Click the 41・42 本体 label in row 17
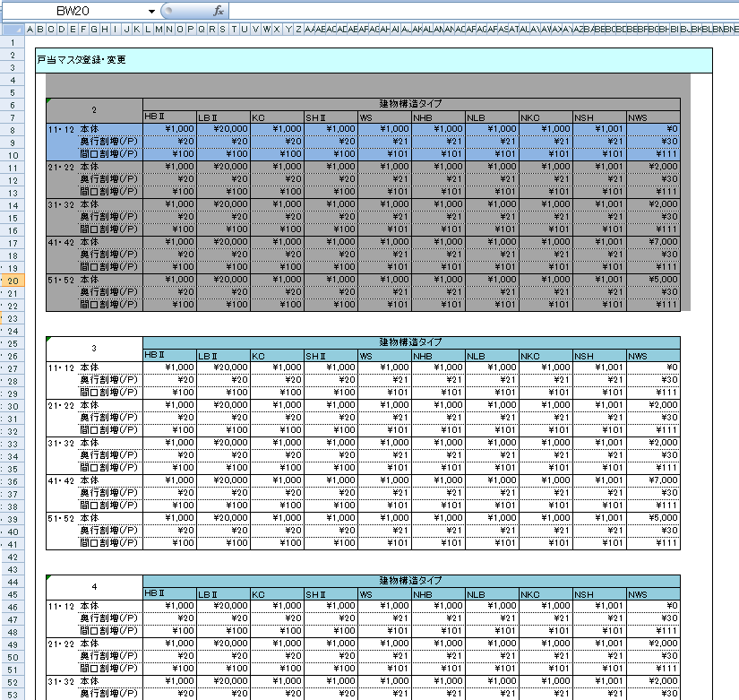The width and height of the screenshot is (739, 700). pyautogui.click(x=73, y=242)
